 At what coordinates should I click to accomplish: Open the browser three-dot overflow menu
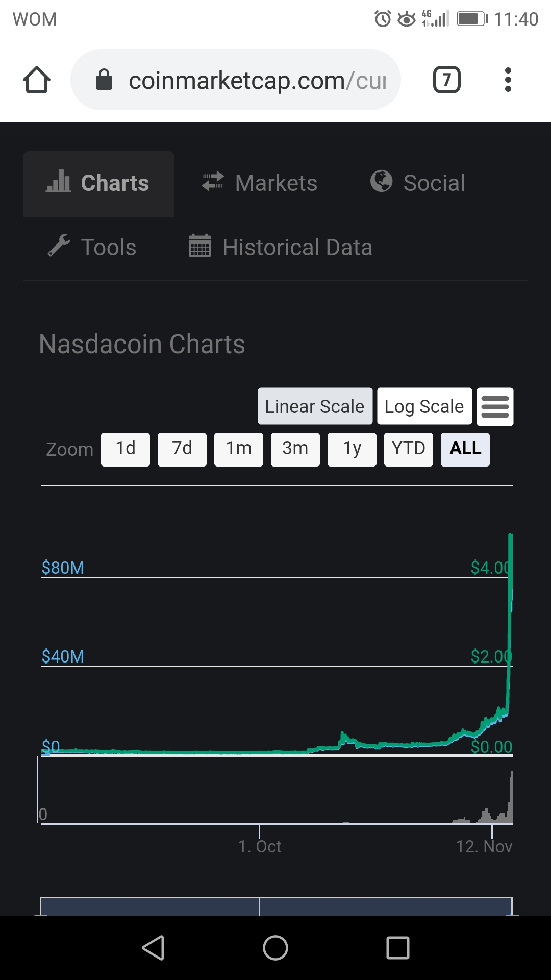pyautogui.click(x=508, y=80)
